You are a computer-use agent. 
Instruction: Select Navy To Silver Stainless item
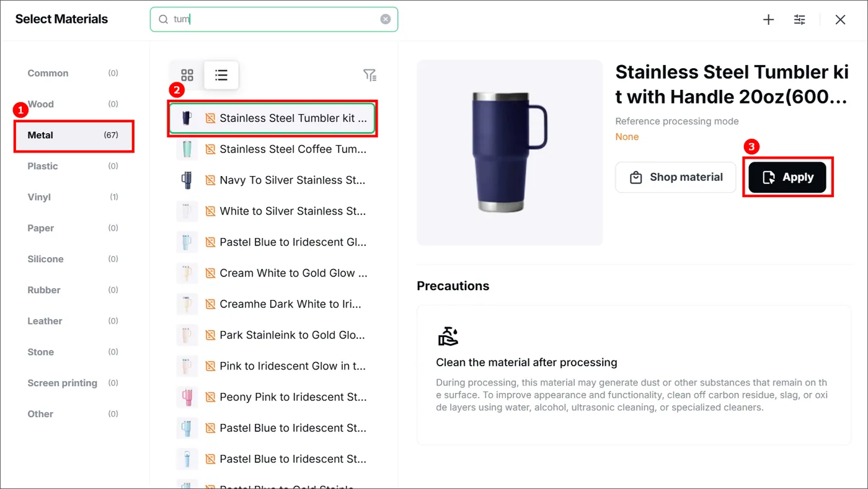272,180
